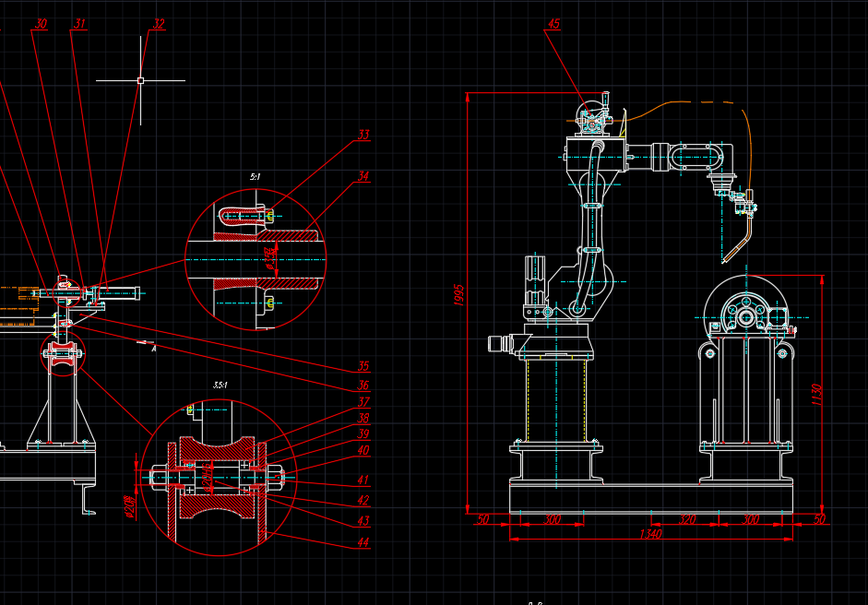Select callout number 40
The image size is (868, 605).
[363, 450]
